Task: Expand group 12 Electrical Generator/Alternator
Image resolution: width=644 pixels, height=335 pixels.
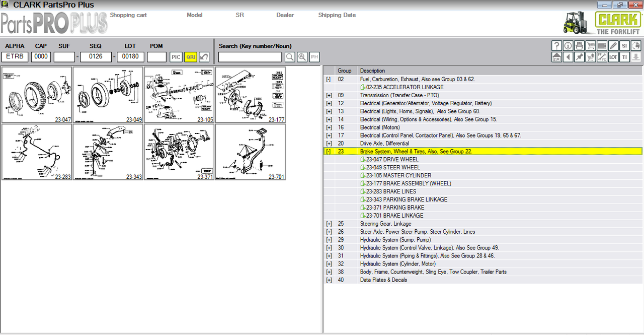Action: pyautogui.click(x=329, y=103)
